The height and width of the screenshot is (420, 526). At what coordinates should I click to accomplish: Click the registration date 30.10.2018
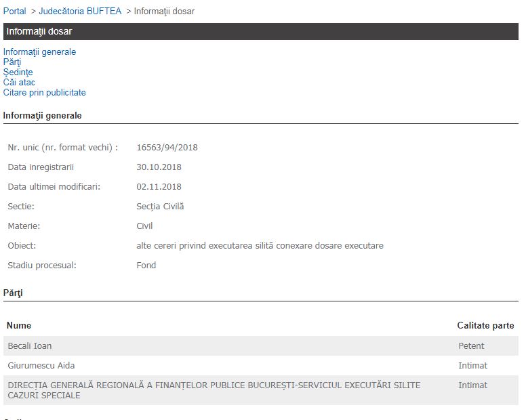pos(159,167)
